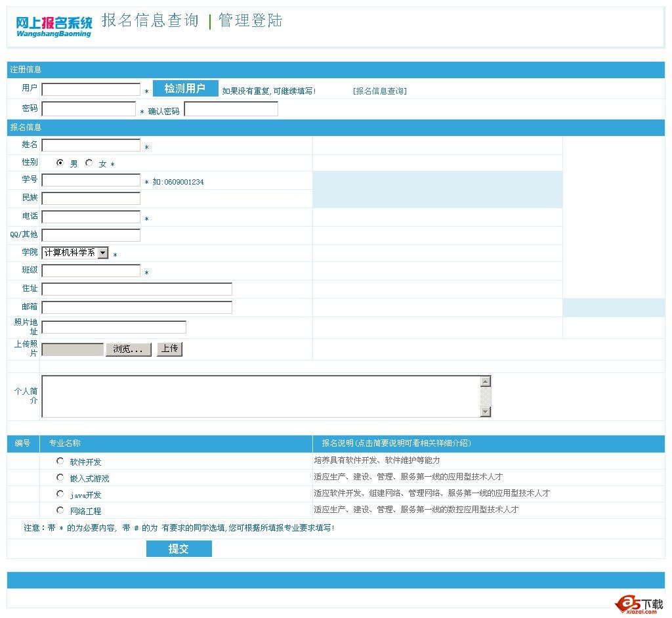Click the 提交 submit button
672x618 pixels.
coord(178,548)
